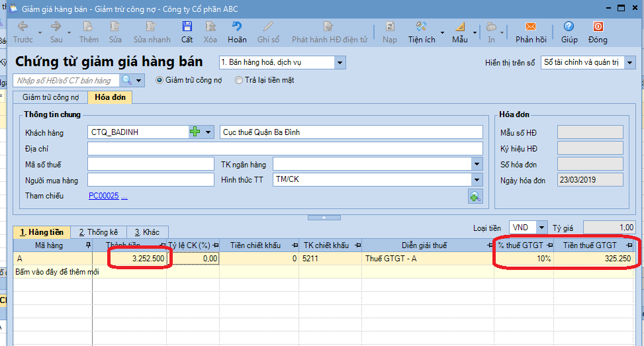
Task: Click the Hoãn (undo) toolbar icon
Action: 237,27
